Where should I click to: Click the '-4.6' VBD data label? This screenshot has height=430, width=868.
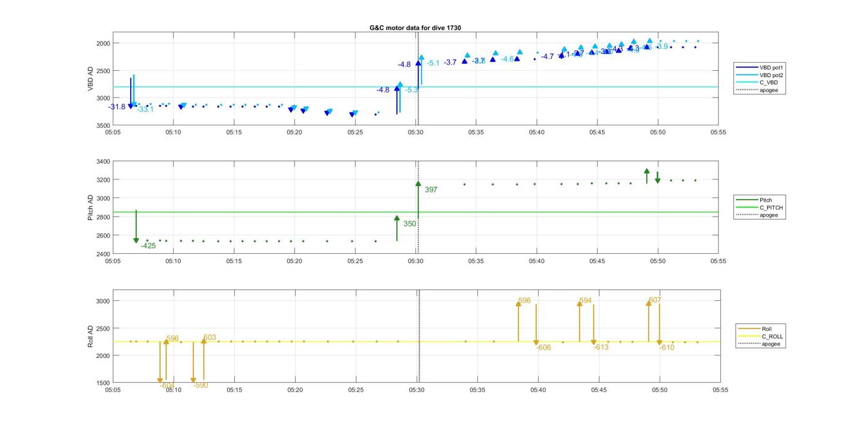[x=507, y=59]
